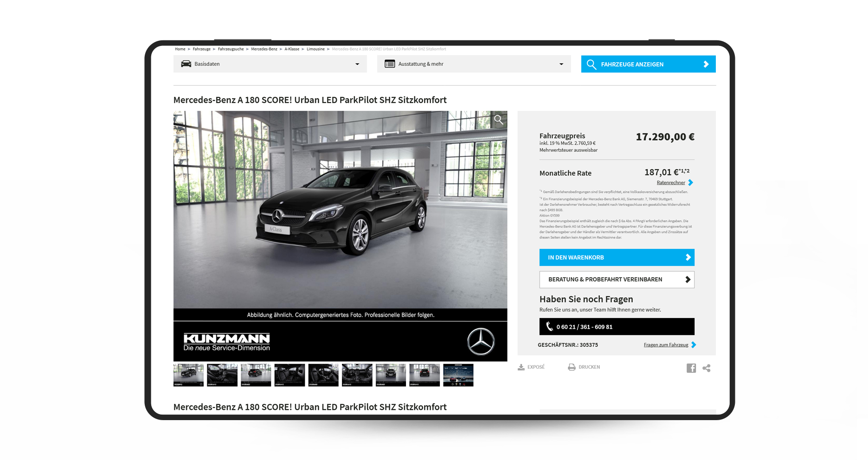Click Beratung & Probefahrt vereinbaren
Viewport: 868px width, 460px height.
(x=617, y=280)
